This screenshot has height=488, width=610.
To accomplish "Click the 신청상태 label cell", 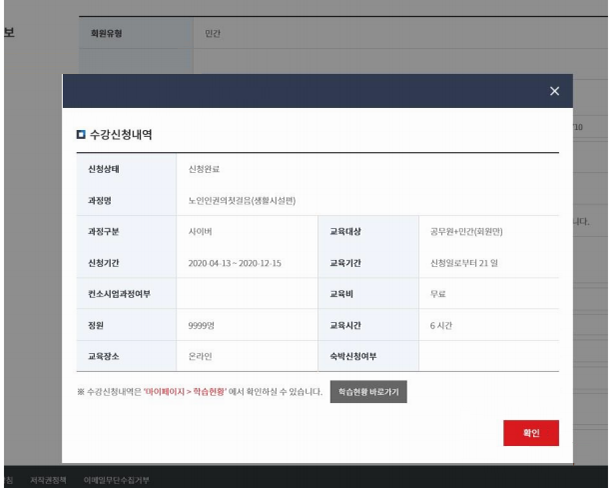I will tap(126, 169).
